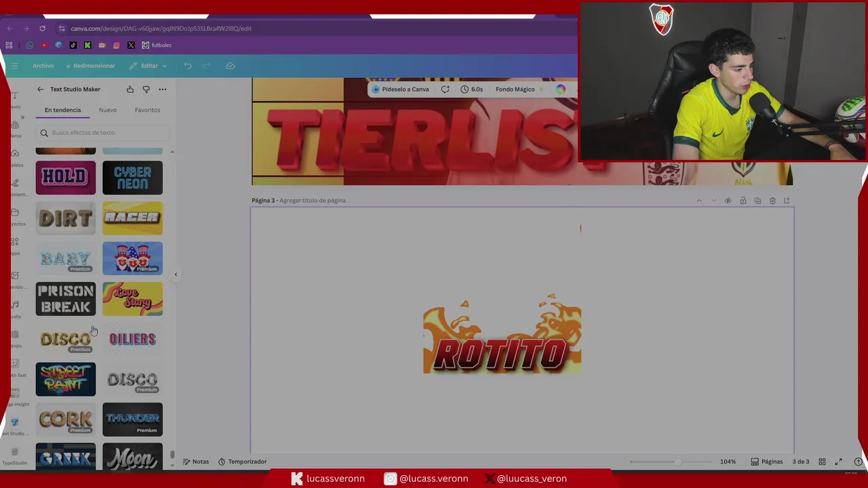Toggle the lock on page 3
This screenshot has width=868, height=488.
(743, 201)
